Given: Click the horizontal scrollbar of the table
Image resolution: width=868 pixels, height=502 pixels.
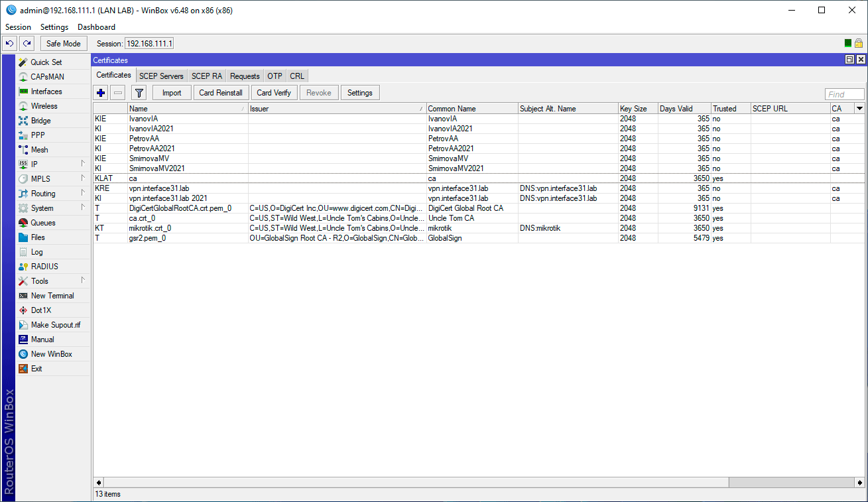Looking at the screenshot, I should coord(418,482).
